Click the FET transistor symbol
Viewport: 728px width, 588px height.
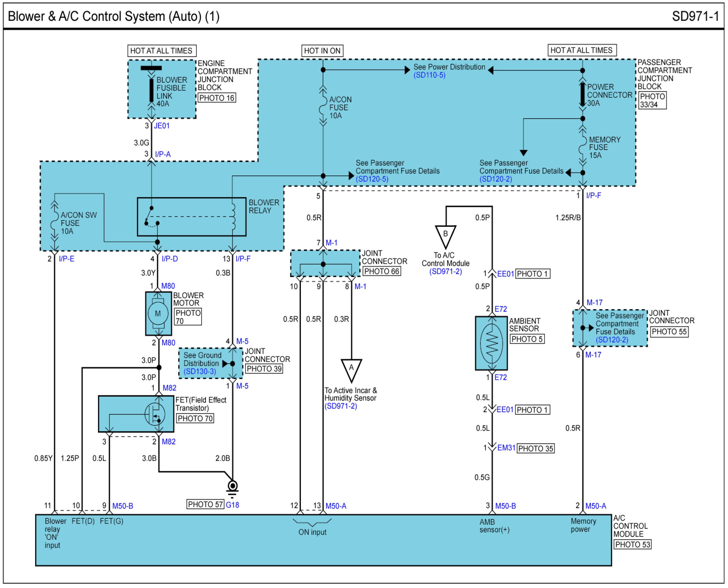click(x=155, y=414)
